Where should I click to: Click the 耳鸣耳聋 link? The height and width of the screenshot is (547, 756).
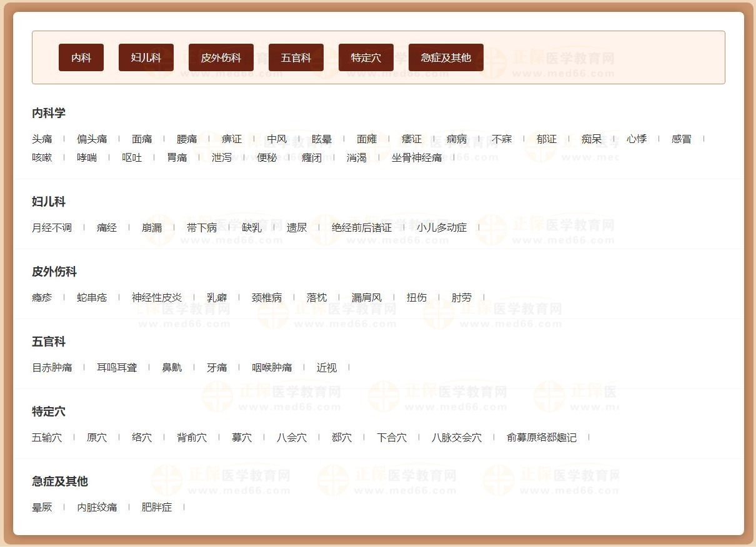click(116, 367)
